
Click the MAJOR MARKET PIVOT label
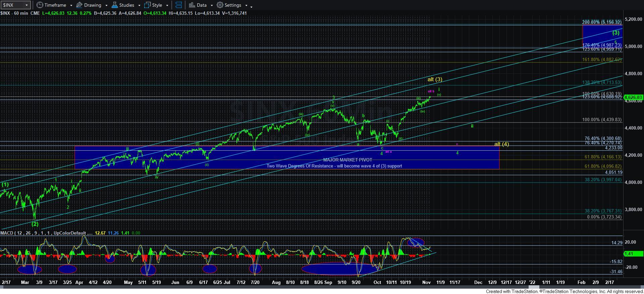pos(347,160)
